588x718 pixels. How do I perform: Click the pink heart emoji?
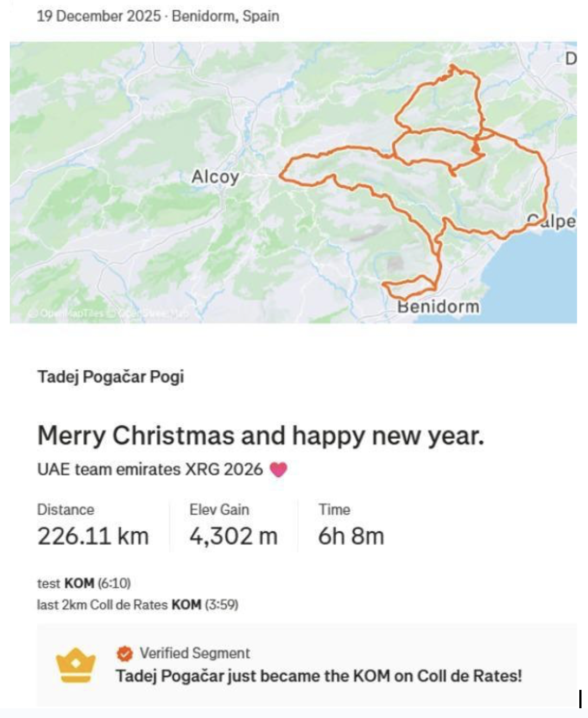point(278,469)
